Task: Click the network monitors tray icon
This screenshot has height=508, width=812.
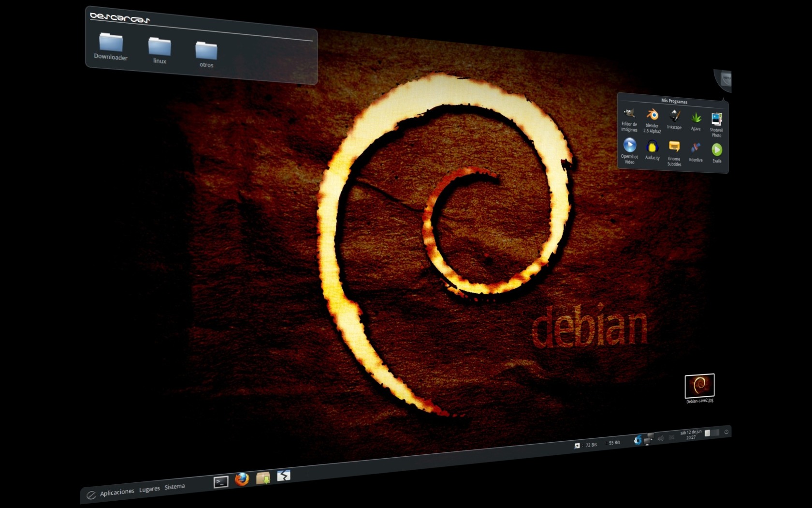Action: point(649,439)
